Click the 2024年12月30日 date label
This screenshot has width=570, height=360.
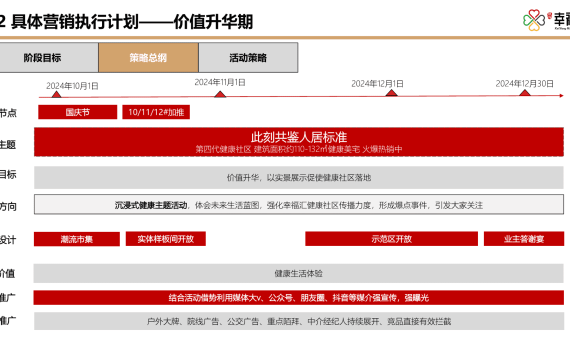click(525, 84)
